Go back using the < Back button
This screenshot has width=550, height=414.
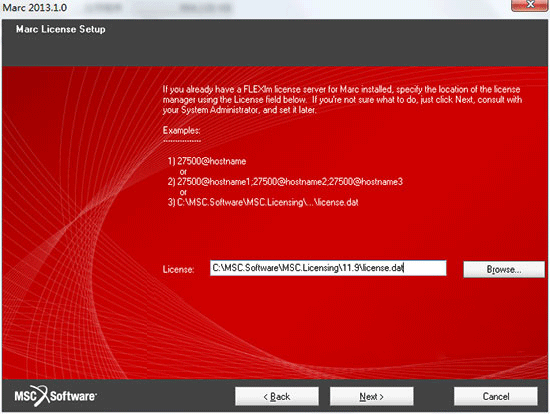click(x=277, y=396)
